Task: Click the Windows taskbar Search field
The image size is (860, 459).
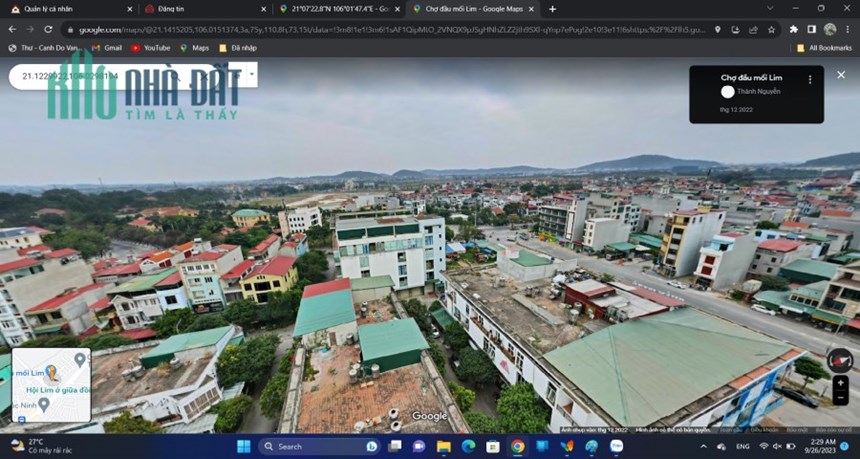Action: click(319, 446)
